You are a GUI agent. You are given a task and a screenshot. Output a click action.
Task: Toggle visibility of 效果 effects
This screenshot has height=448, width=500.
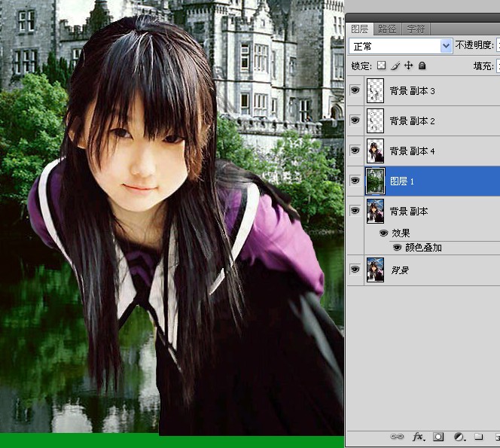click(383, 233)
